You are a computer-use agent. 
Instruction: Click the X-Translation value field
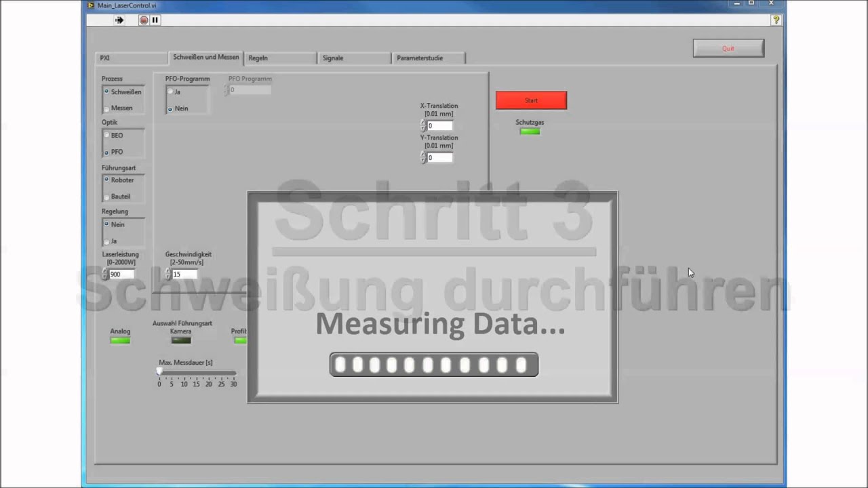pyautogui.click(x=439, y=126)
